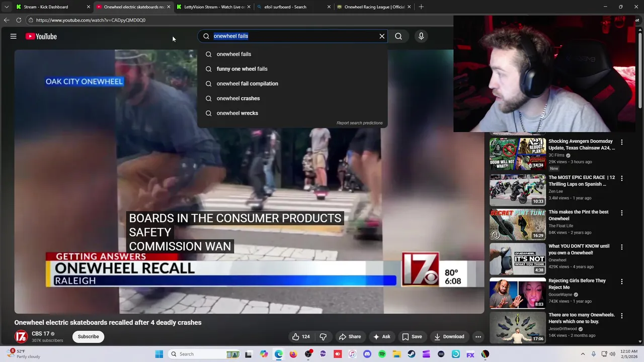Open the IT'S NOT WHAT YOU THINK thumbnail

(x=518, y=258)
